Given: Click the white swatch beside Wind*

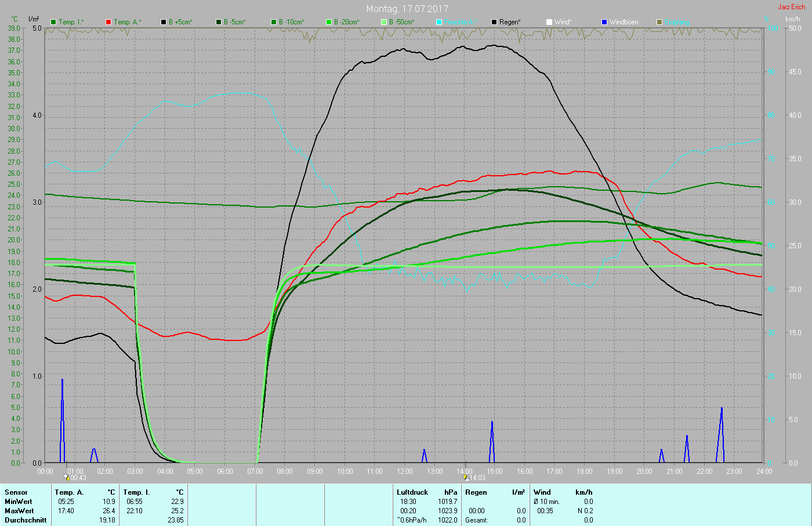Looking at the screenshot, I should point(549,22).
